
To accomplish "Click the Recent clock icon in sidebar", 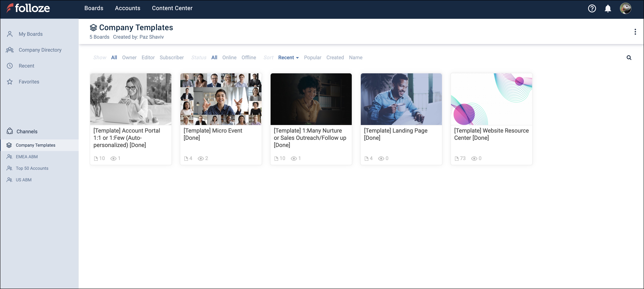I will (x=10, y=66).
